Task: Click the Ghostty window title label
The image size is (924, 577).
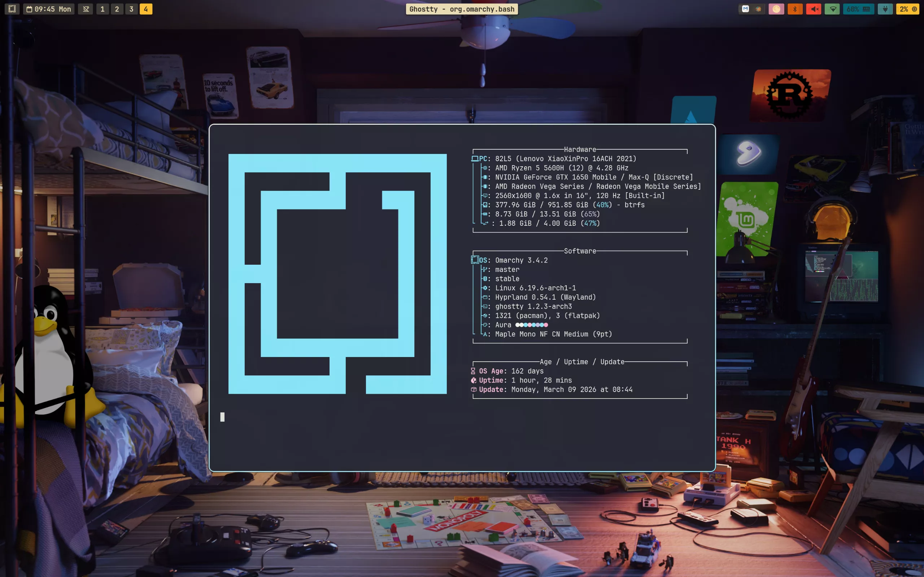Action: (462, 9)
